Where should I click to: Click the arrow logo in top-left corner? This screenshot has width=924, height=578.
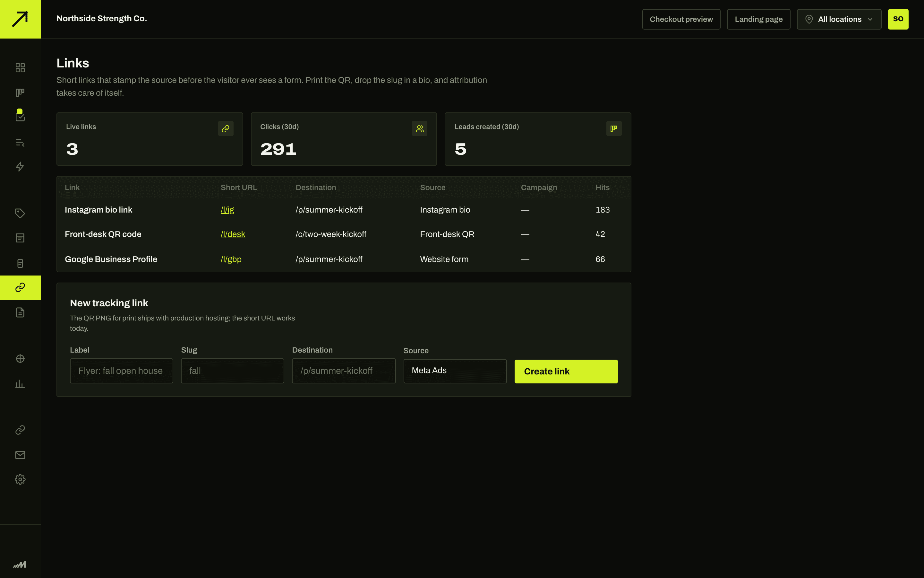pos(20,19)
